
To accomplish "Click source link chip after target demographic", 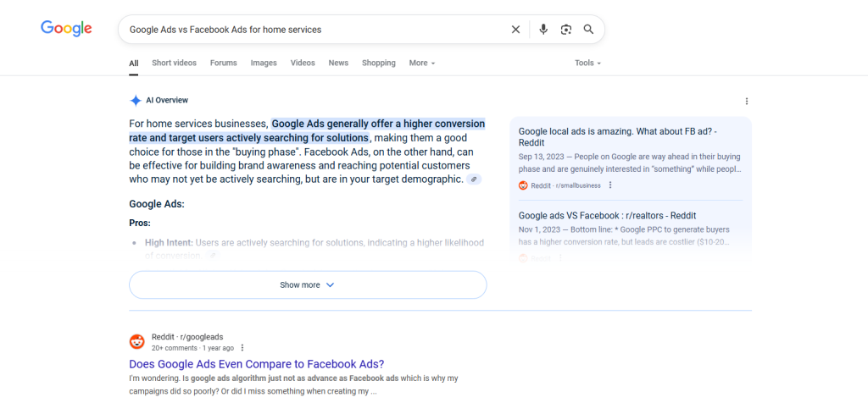I will (x=474, y=179).
